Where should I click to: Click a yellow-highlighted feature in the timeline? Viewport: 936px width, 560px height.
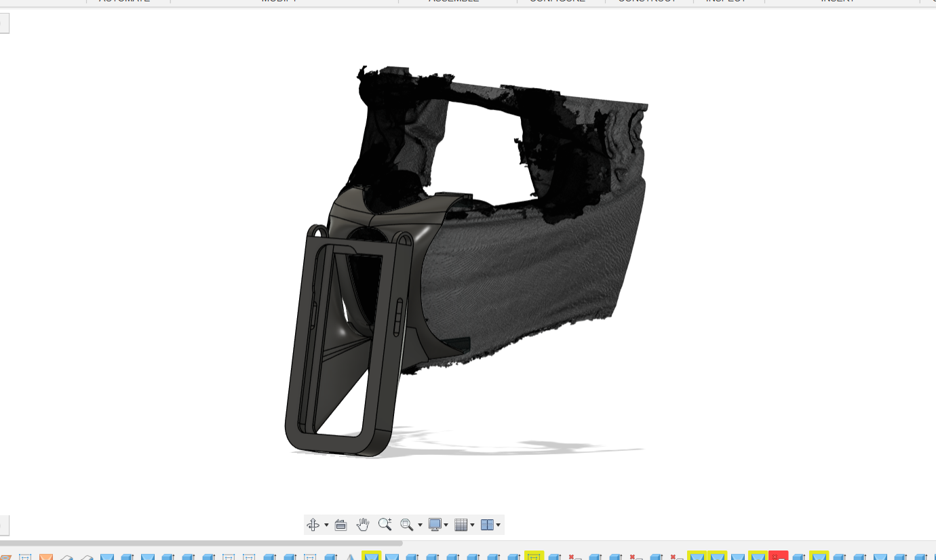tap(372, 556)
